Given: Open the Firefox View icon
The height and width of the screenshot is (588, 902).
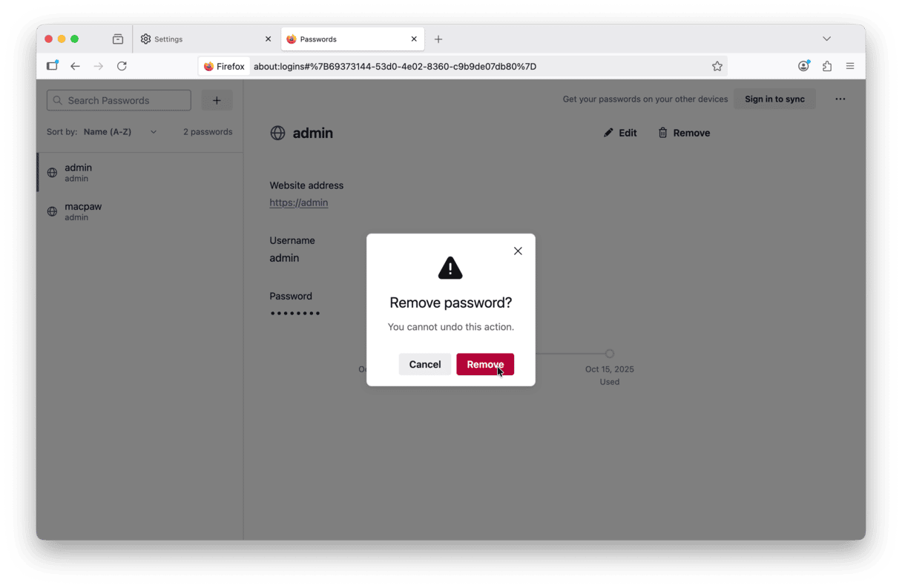Looking at the screenshot, I should click(118, 39).
